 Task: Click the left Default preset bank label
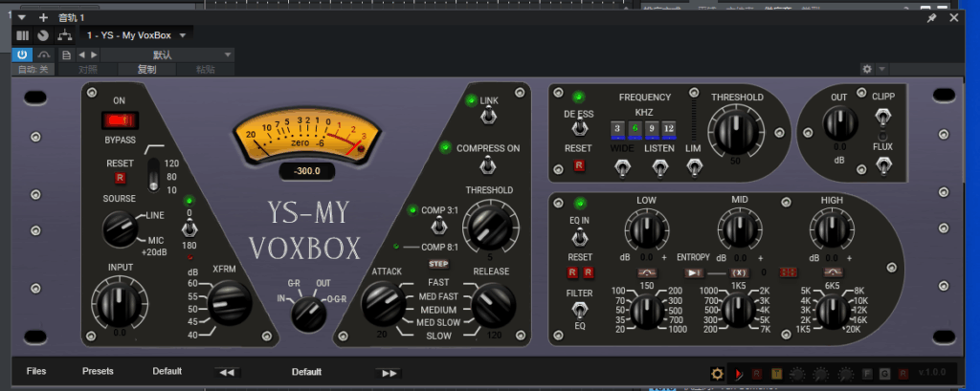167,371
